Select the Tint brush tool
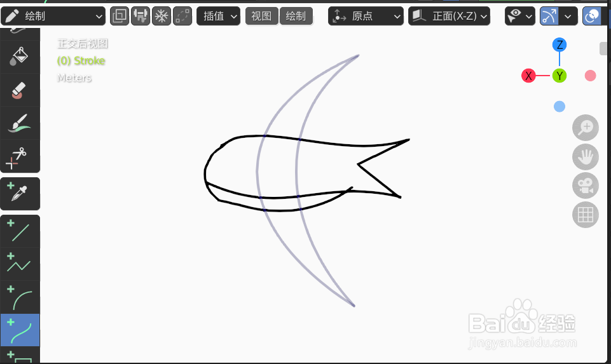 (x=20, y=123)
